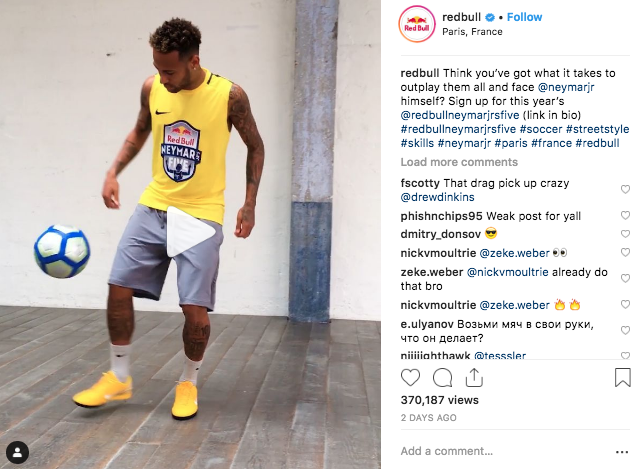Like phishnchips95's comment heart
641x469 pixels.
pyautogui.click(x=625, y=215)
